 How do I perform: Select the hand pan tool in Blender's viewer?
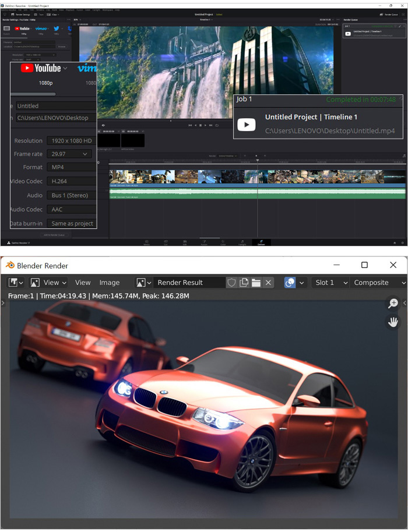(393, 322)
